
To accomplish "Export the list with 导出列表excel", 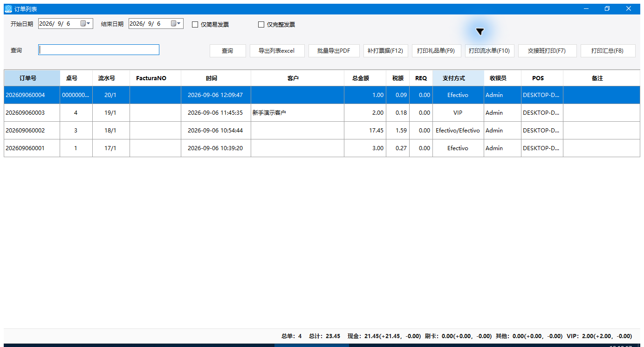I will (277, 51).
